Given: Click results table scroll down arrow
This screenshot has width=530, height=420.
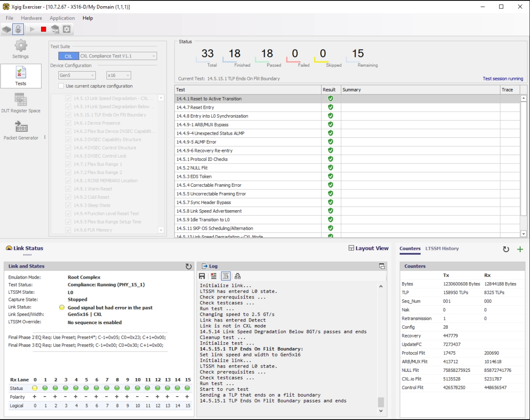Looking at the screenshot, I should pyautogui.click(x=524, y=234).
